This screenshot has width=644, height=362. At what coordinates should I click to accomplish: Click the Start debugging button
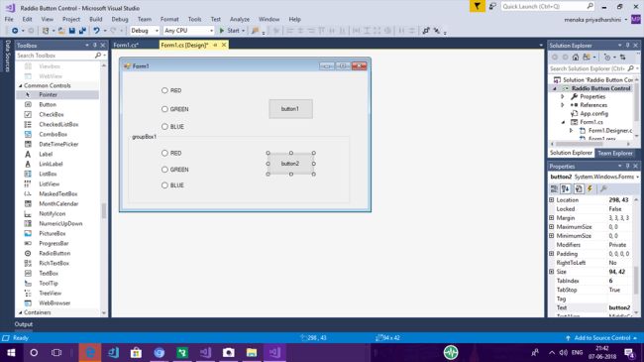tap(232, 31)
